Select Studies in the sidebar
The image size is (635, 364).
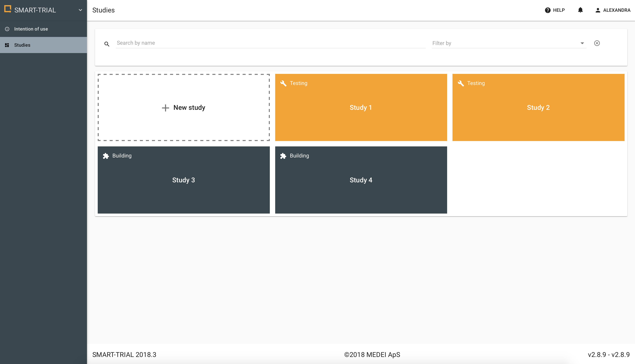click(22, 45)
